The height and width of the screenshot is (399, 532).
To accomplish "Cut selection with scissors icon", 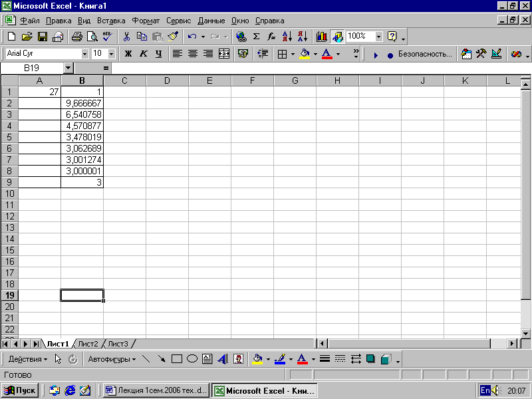I will pyautogui.click(x=126, y=37).
